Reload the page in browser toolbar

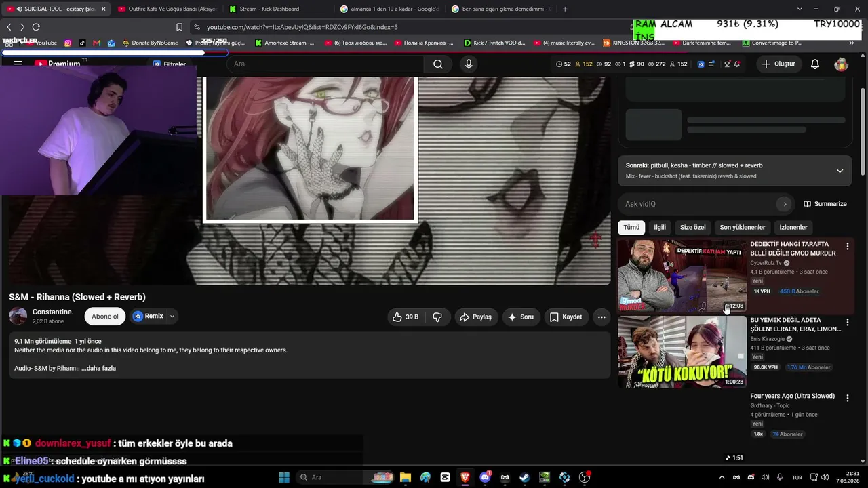pos(36,27)
